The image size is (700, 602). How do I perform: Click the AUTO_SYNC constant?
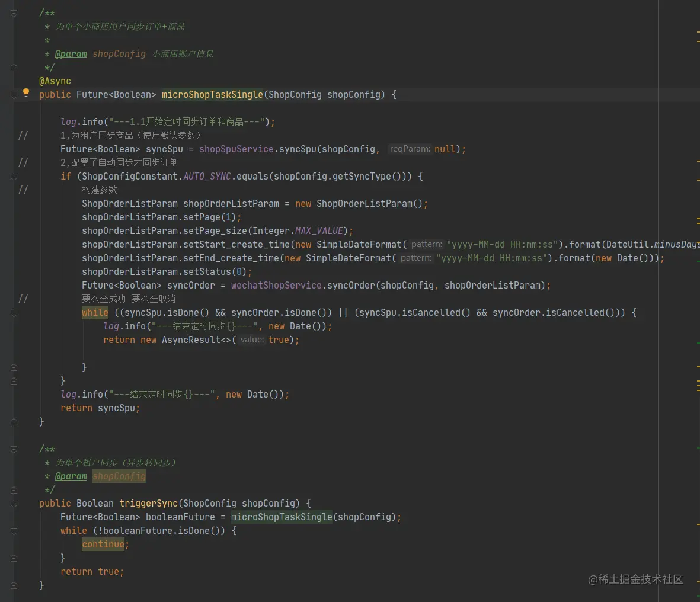tap(207, 176)
